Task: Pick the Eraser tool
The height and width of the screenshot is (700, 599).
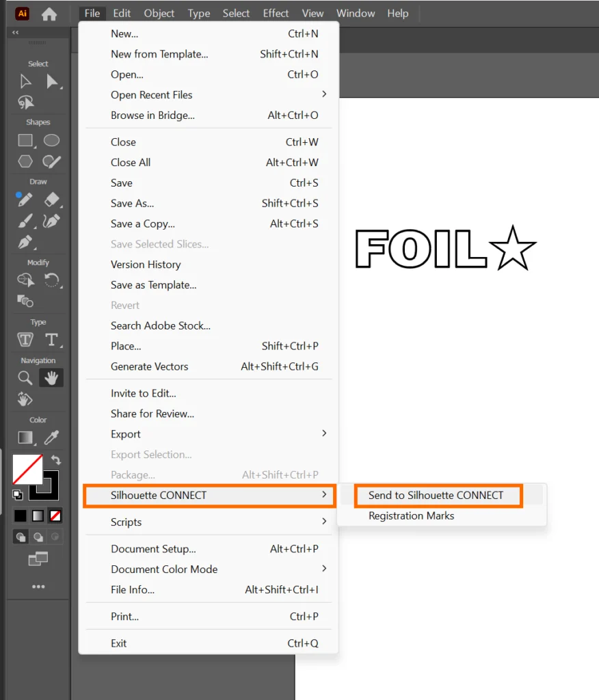Action: click(x=51, y=200)
